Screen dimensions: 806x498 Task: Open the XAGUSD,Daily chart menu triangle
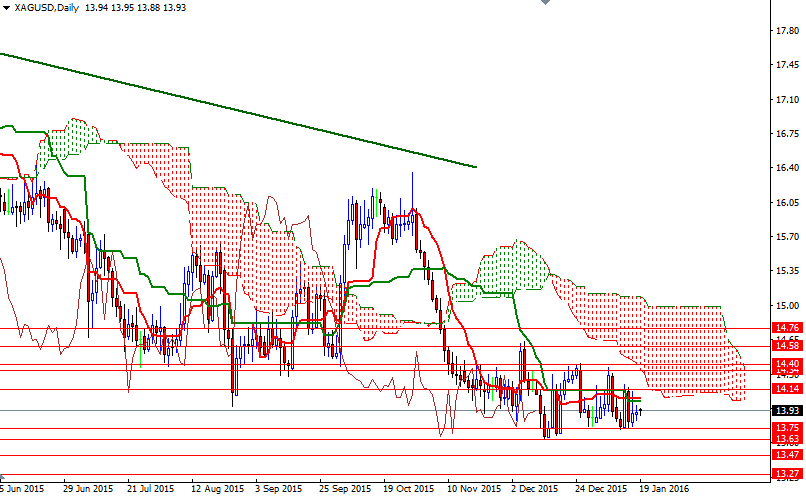coord(6,8)
